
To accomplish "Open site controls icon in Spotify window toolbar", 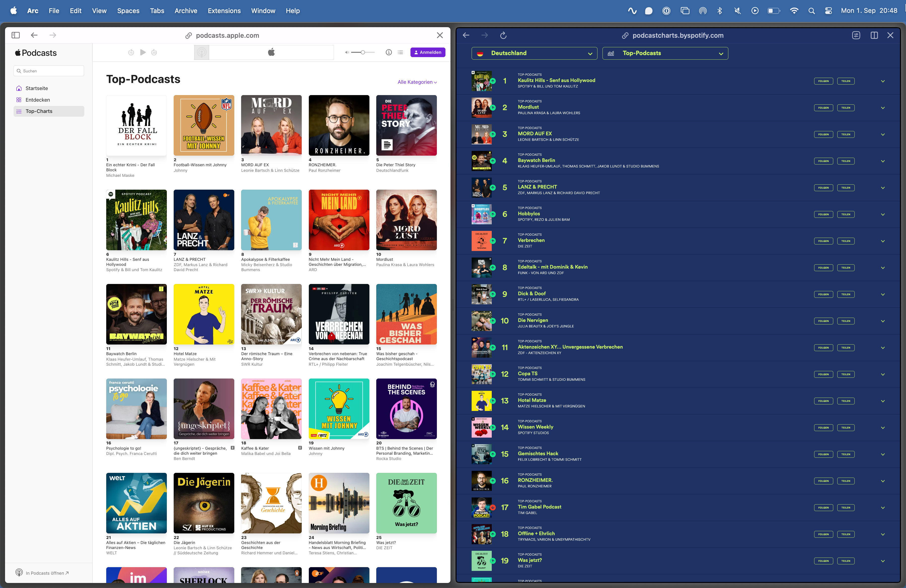I will coord(856,35).
